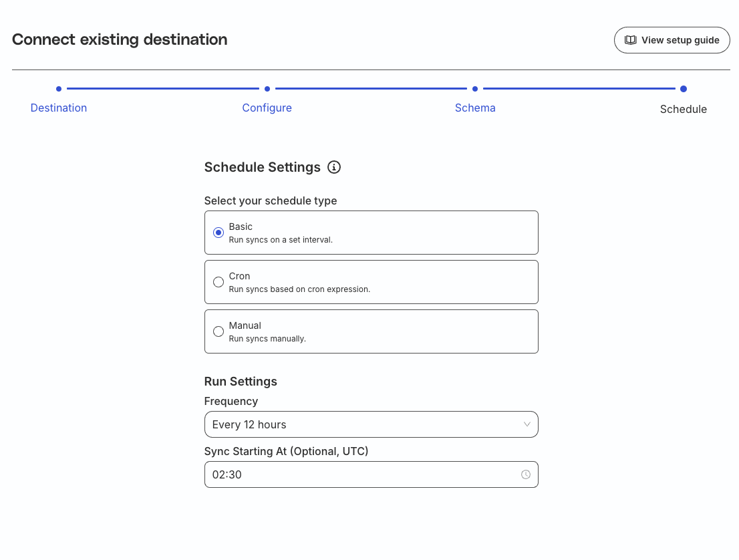This screenshot has width=739, height=560.
Task: Click the Configure step dot
Action: click(x=267, y=89)
